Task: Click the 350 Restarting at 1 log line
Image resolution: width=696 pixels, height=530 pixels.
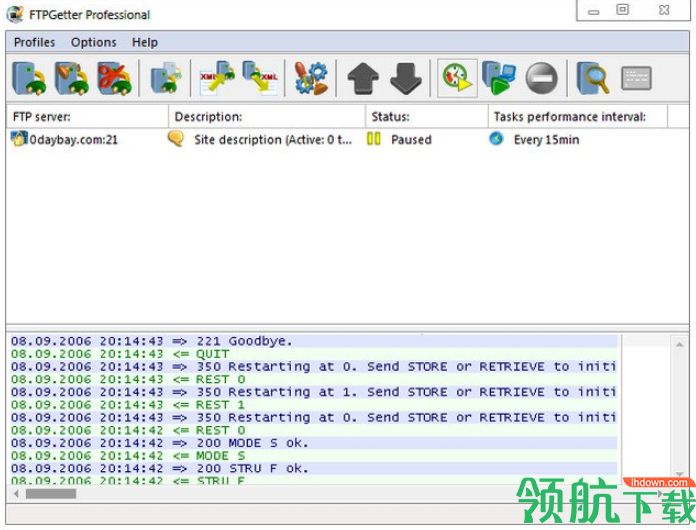Action: pyautogui.click(x=314, y=392)
